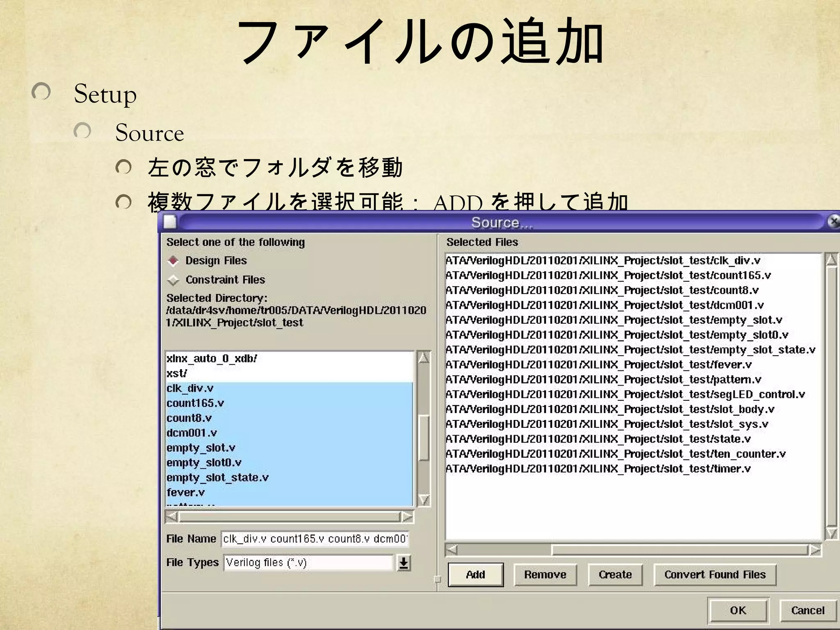This screenshot has height=630, width=840.
Task: Click Selected Files scroll-right arrow
Action: (x=815, y=550)
